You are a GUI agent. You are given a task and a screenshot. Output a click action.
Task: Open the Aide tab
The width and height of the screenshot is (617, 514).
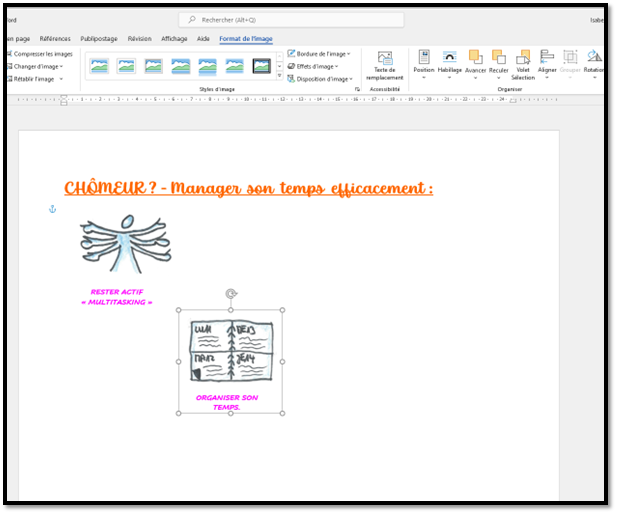[203, 39]
